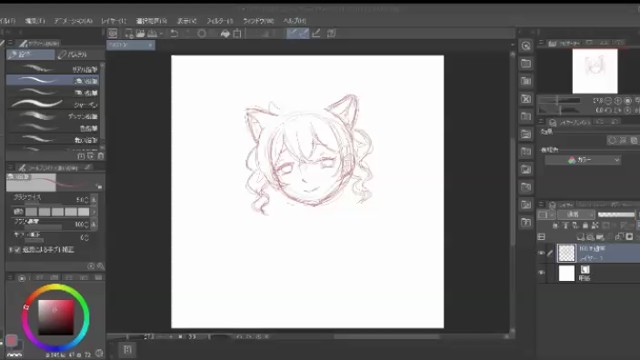Open the Selection (選択範囲) menu

[151, 21]
